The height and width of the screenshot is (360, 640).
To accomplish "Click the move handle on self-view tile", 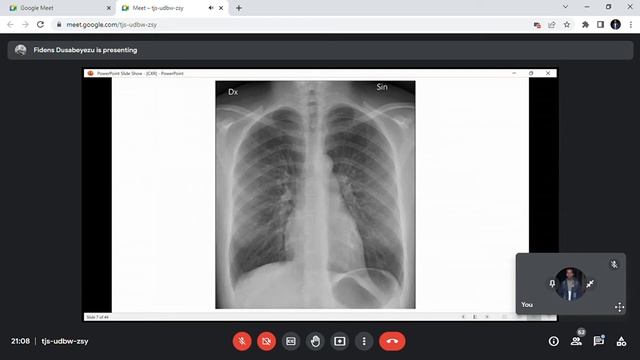I will pos(619,307).
